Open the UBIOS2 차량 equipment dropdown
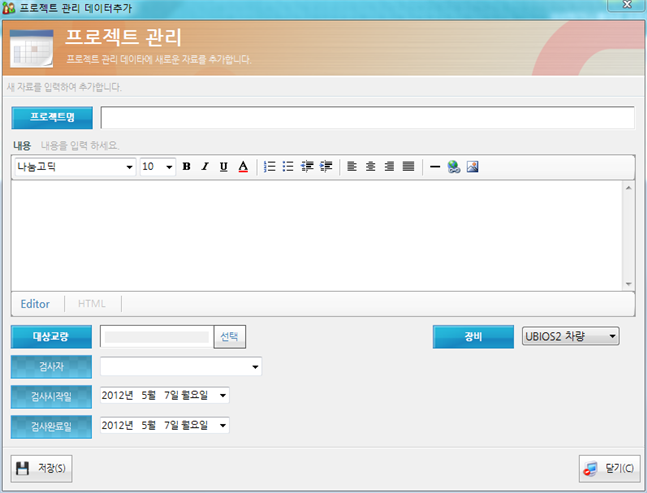647x493 pixels. 571,336
